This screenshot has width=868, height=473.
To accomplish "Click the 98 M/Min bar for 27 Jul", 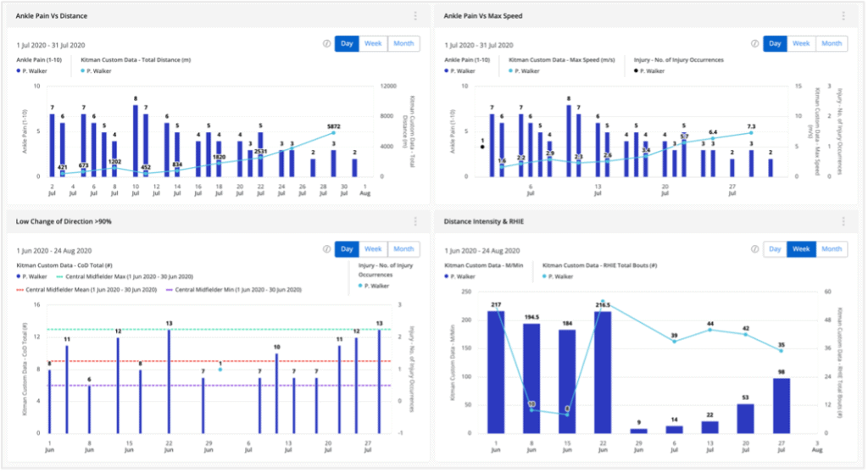I will [x=781, y=406].
